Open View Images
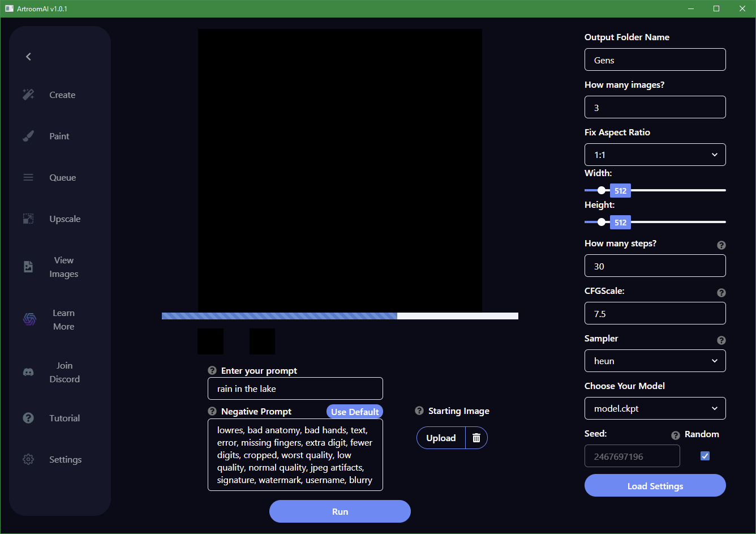 click(x=63, y=266)
